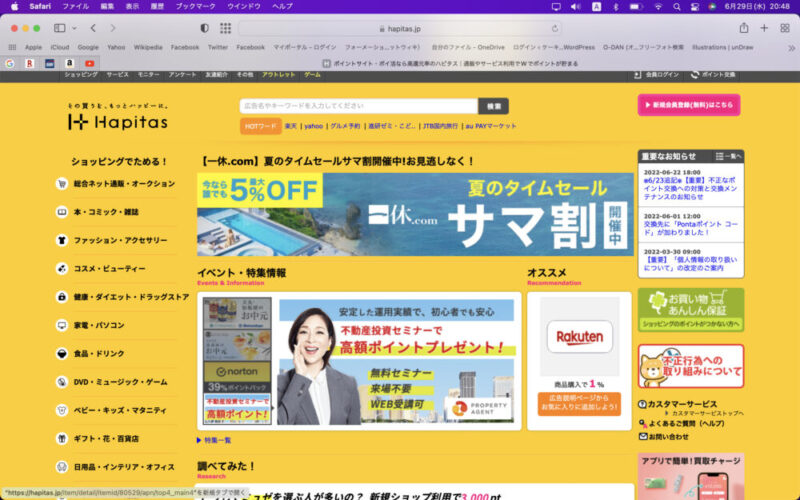The image size is (800, 500).
Task: Open Spotlight search in the menu bar
Action: coord(677,7)
